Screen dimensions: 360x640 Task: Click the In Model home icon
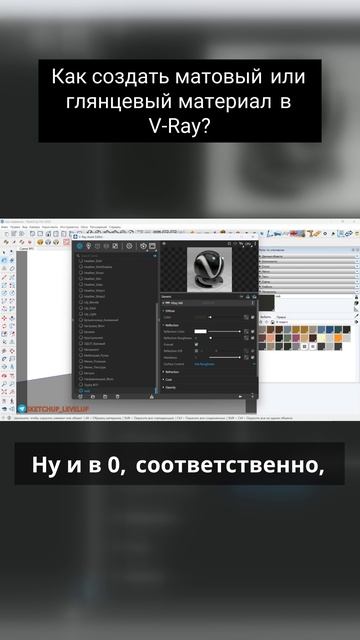pos(273,322)
